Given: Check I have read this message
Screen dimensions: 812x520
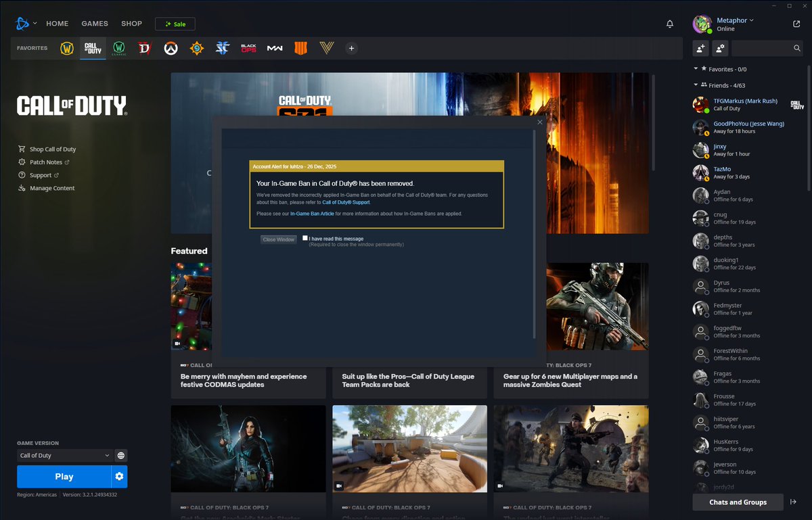Looking at the screenshot, I should pos(305,238).
